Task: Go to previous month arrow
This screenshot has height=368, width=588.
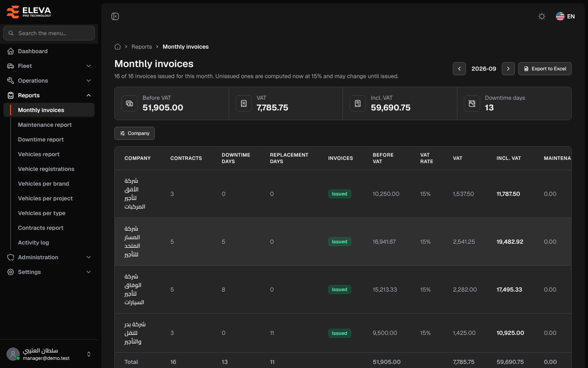Action: 459,69
